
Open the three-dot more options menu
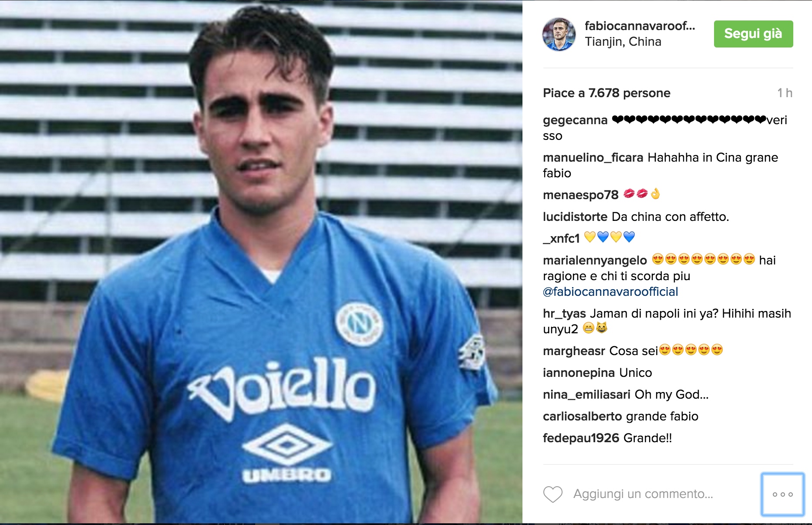tap(782, 494)
